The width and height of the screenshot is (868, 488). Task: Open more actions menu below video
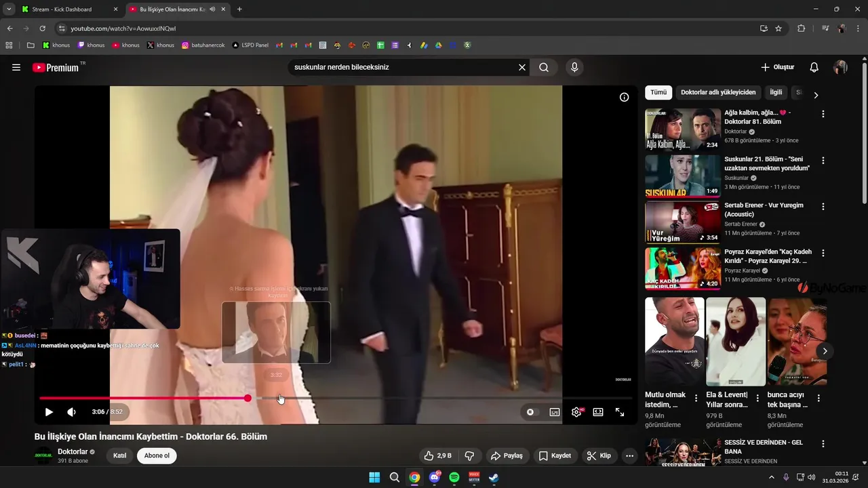point(630,455)
